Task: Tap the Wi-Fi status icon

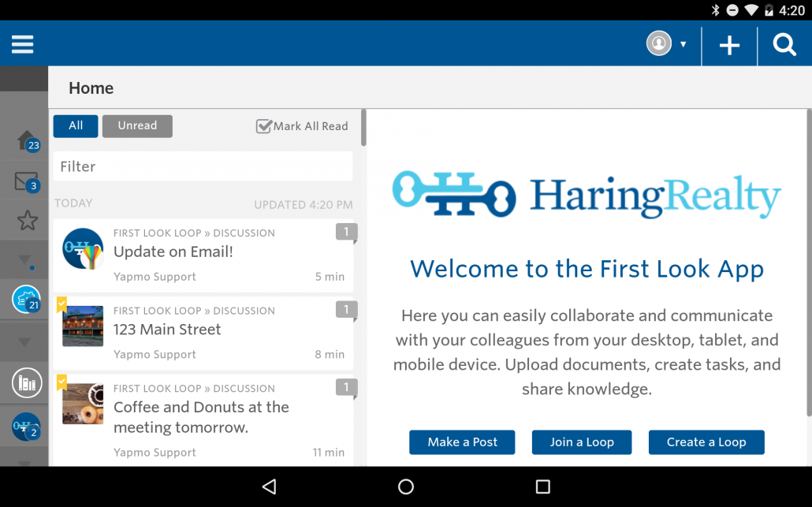Action: [751, 9]
